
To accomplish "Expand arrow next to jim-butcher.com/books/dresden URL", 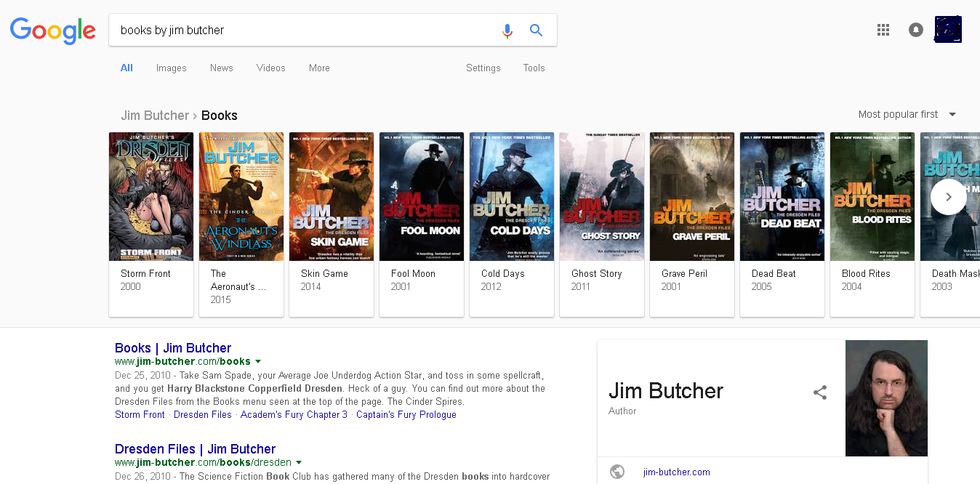I will coord(299,462).
